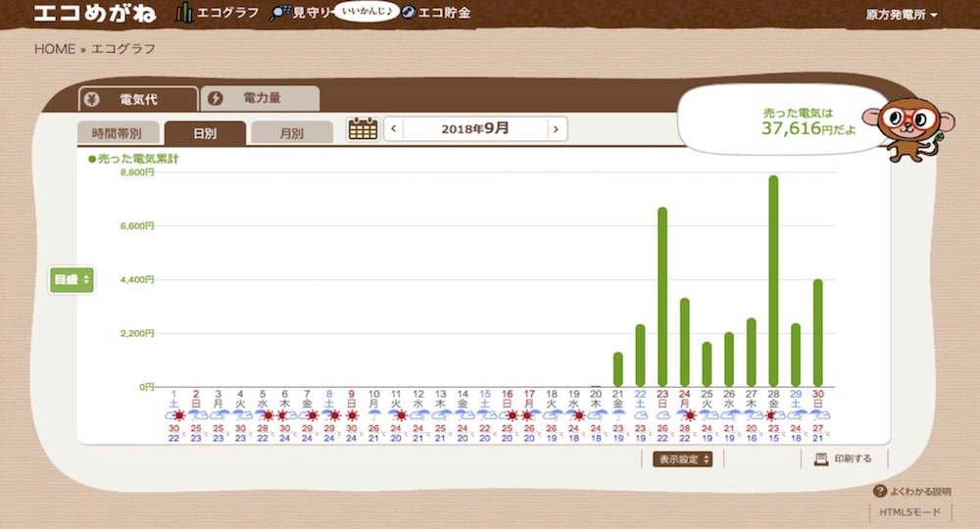Select the 電気代 tab
Viewport: 980px width, 529px height.
pyautogui.click(x=137, y=98)
